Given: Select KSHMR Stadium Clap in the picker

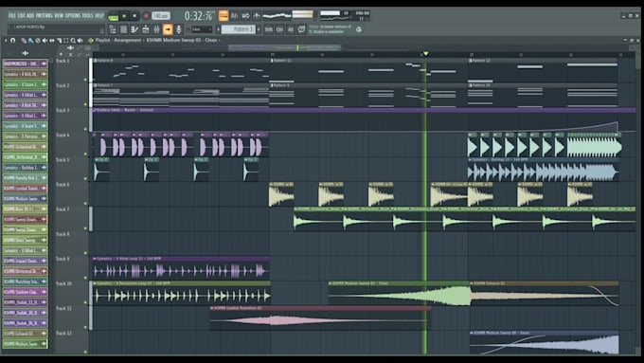Looking at the screenshot, I should coord(25,292).
